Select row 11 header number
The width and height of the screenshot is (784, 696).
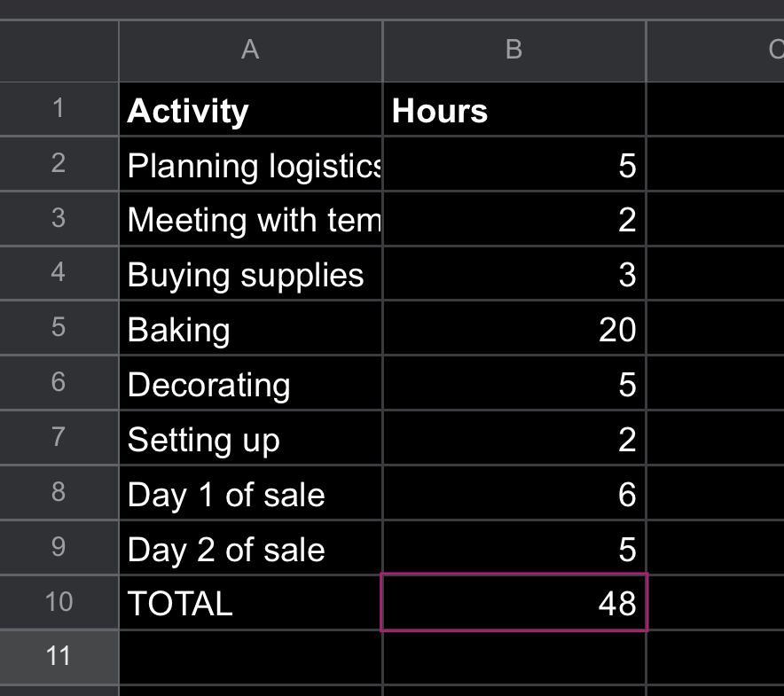click(x=59, y=656)
